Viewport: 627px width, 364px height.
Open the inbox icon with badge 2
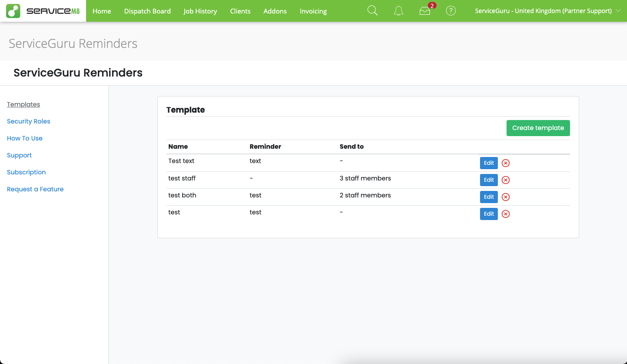tap(425, 11)
